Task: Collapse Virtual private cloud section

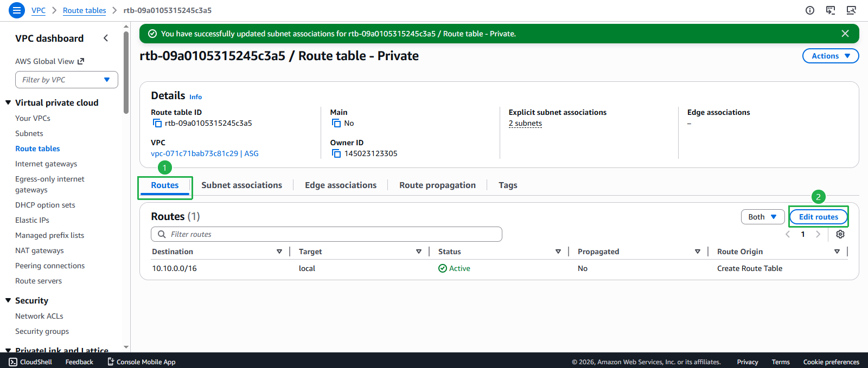Action: click(8, 102)
